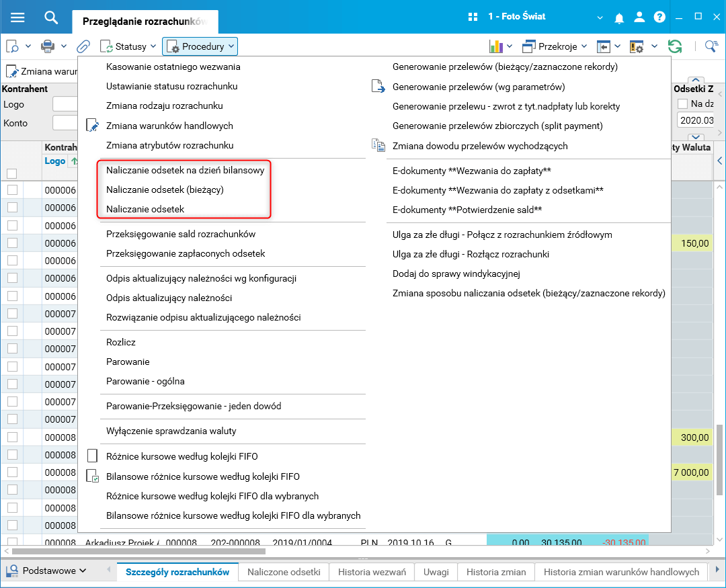Open the notifications bell

(x=619, y=17)
